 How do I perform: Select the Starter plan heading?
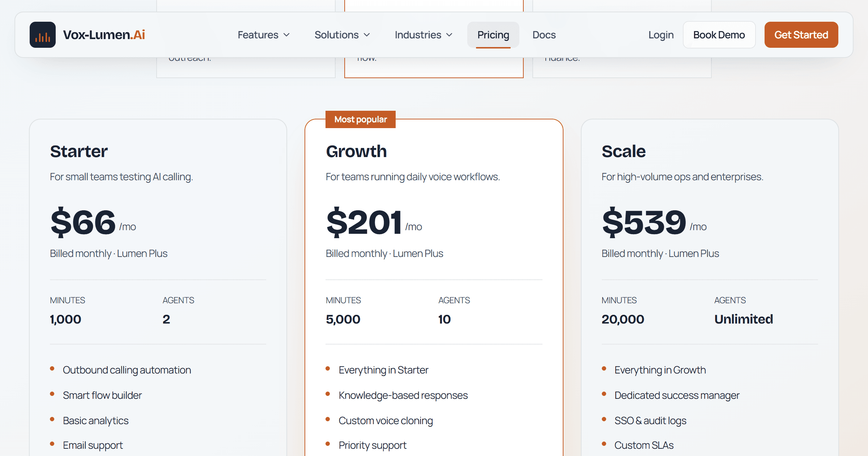click(79, 151)
